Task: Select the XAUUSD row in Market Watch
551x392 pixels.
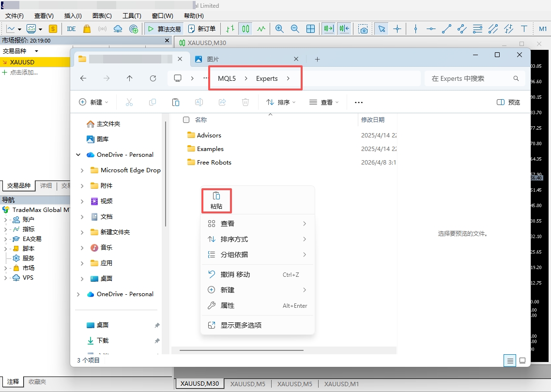Action: (35, 62)
